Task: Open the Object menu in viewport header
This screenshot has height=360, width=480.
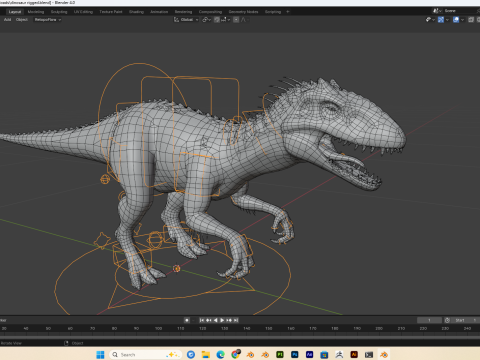Action: coord(22,20)
